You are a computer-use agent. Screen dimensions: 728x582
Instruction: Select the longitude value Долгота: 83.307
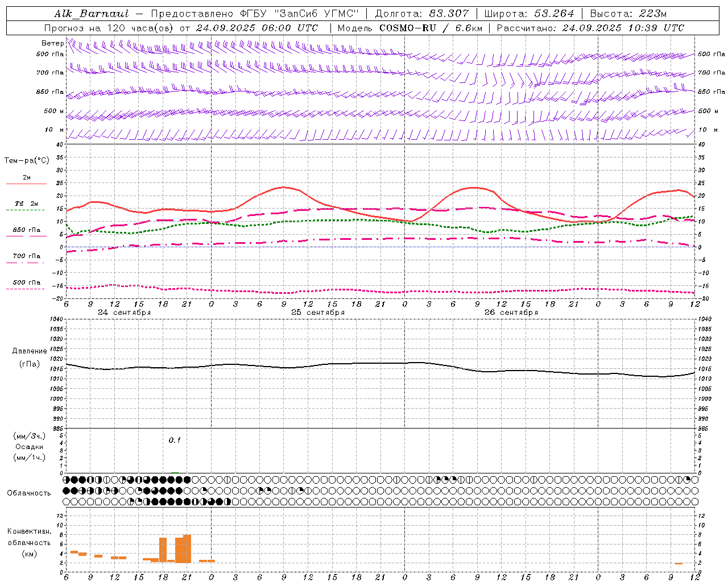(x=422, y=14)
